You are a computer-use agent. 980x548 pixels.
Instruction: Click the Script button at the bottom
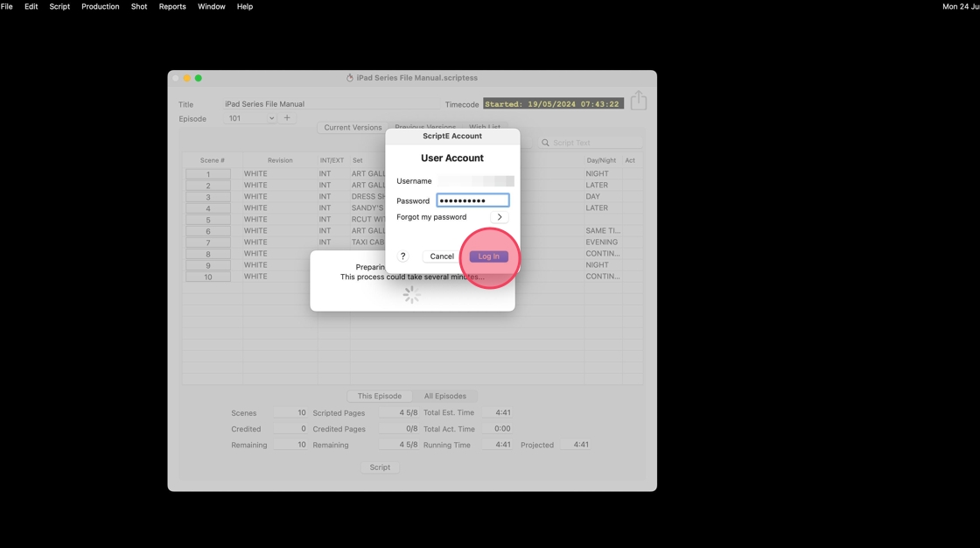380,467
